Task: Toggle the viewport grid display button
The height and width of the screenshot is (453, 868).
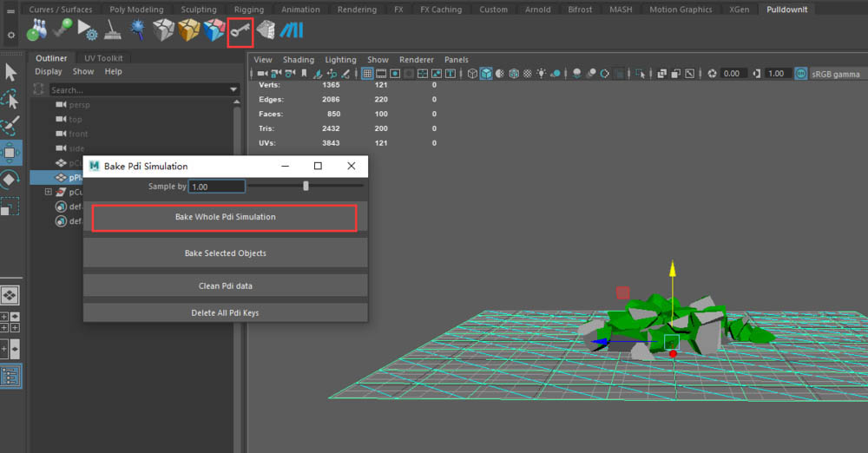Action: click(x=367, y=74)
